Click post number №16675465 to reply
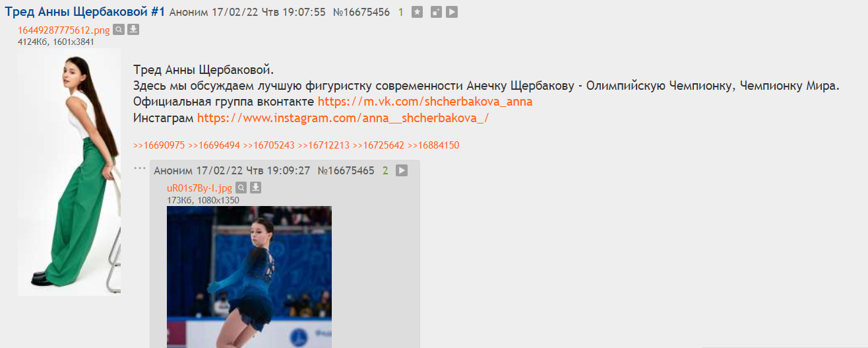868x348 pixels. (346, 170)
